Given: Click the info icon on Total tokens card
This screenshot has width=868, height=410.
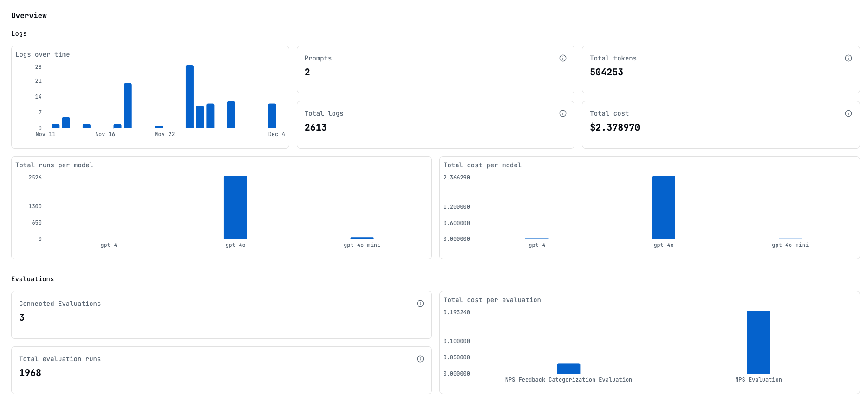Looking at the screenshot, I should [848, 58].
